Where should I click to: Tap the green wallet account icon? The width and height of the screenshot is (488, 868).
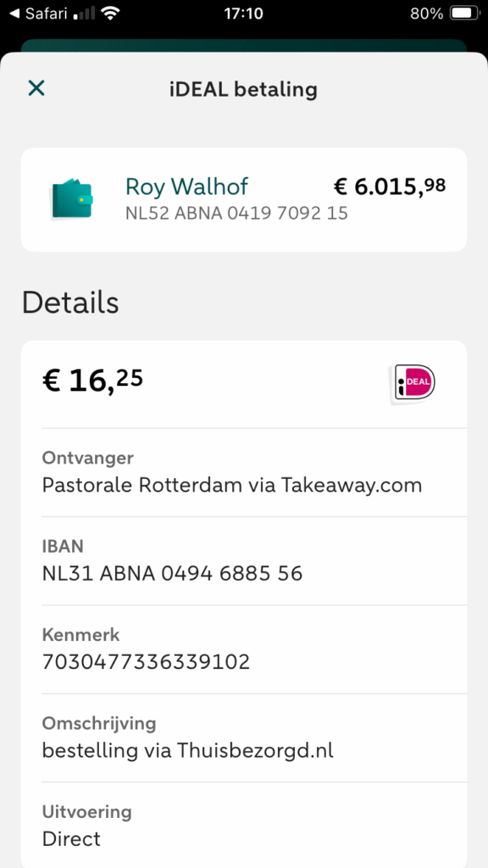coord(71,199)
